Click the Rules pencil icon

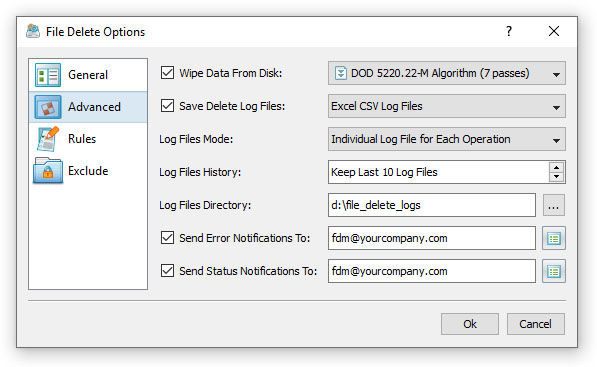click(48, 139)
